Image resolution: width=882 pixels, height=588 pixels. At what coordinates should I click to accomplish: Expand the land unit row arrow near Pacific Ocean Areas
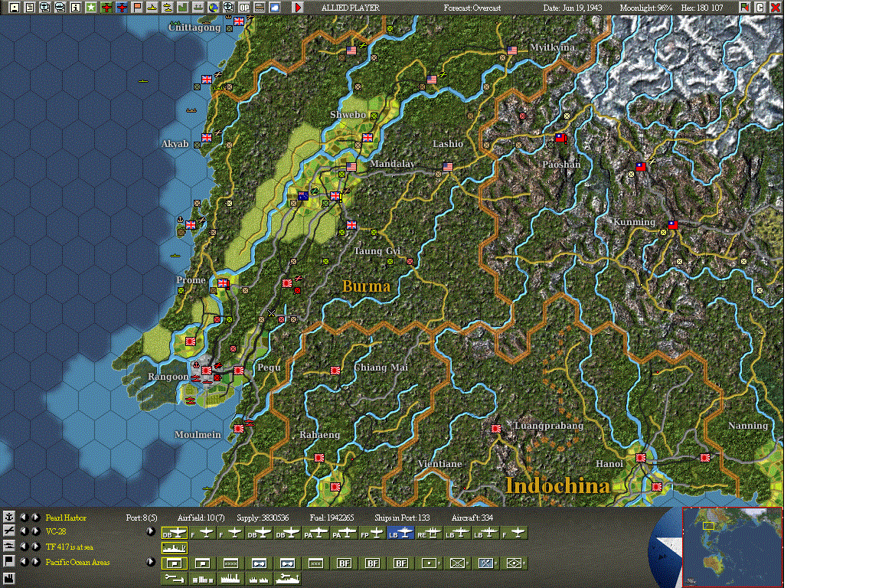tap(150, 561)
